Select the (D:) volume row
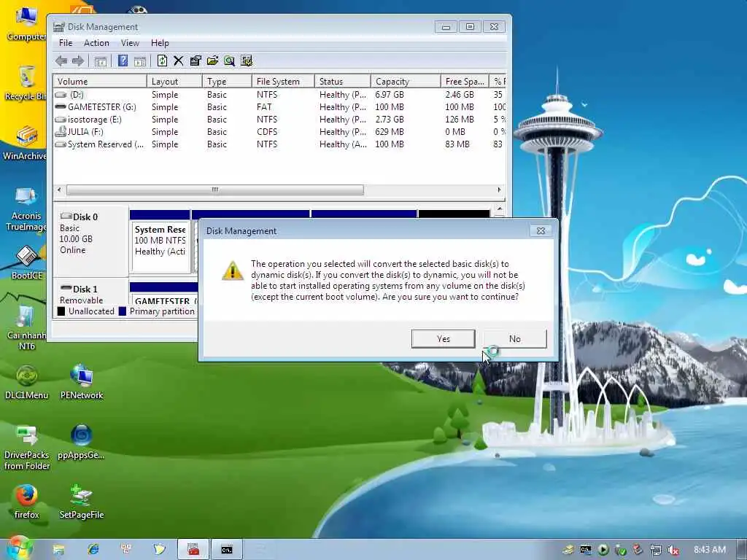Image resolution: width=747 pixels, height=560 pixels. (x=279, y=95)
